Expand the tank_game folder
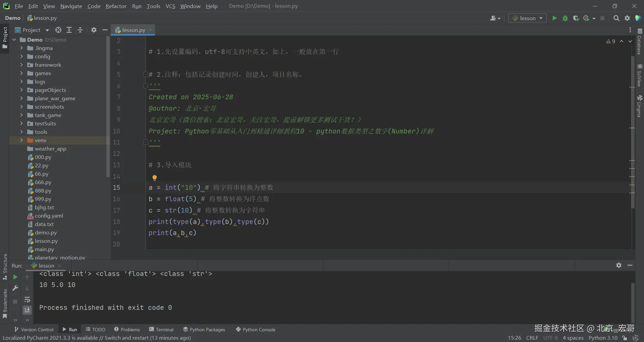The width and height of the screenshot is (644, 342). [x=21, y=115]
